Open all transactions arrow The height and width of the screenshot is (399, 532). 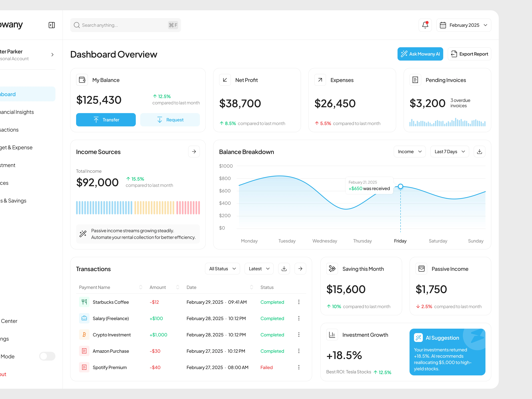click(300, 269)
